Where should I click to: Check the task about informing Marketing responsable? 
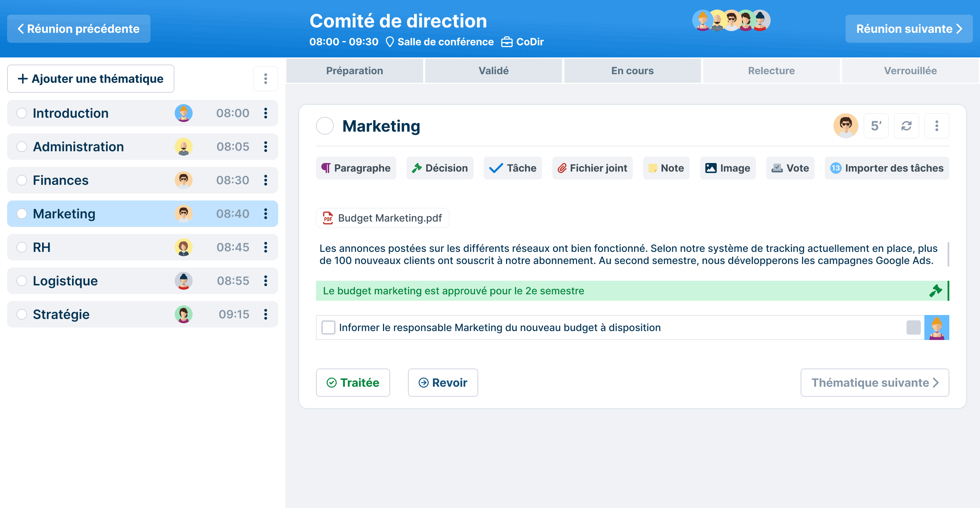[x=328, y=327]
